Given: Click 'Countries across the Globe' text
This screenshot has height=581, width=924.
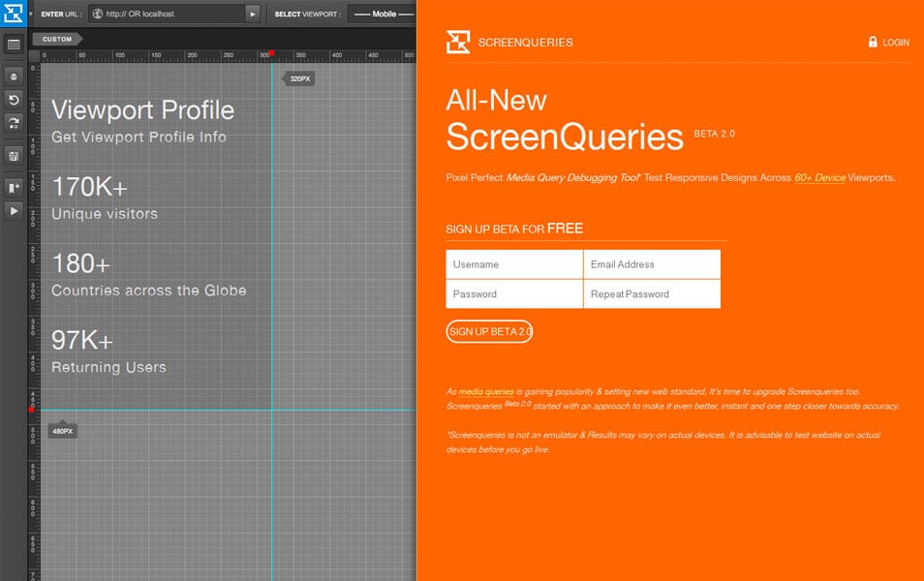Looking at the screenshot, I should [x=148, y=290].
